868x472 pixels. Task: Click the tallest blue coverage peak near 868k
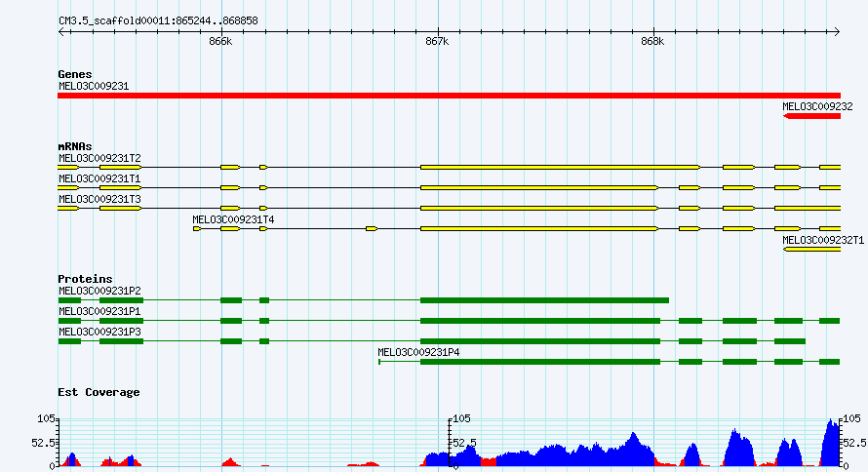(x=633, y=450)
